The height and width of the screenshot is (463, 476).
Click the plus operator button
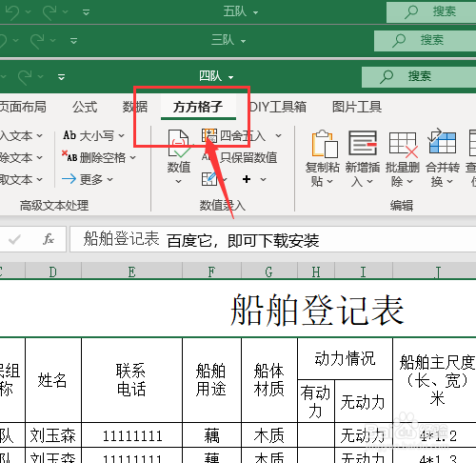click(x=247, y=179)
